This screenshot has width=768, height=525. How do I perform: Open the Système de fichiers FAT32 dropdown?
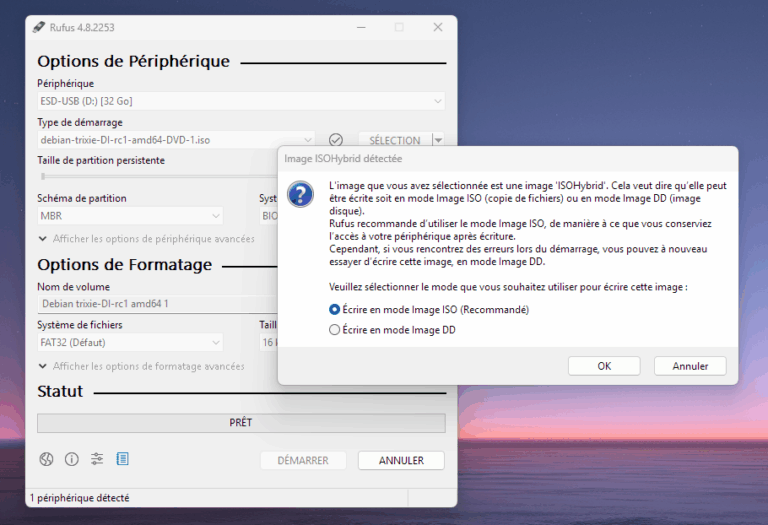[x=130, y=342]
